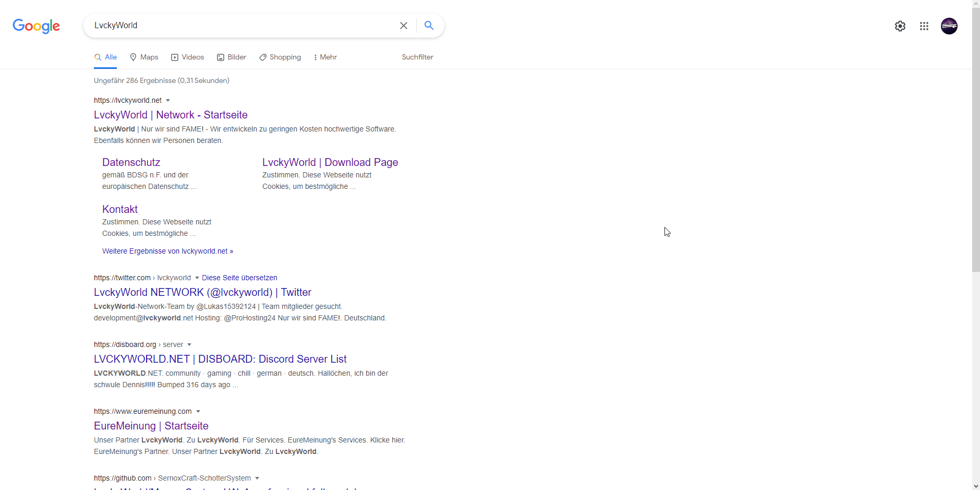Click inside the search input field
The width and height of the screenshot is (980, 490).
coord(240,26)
